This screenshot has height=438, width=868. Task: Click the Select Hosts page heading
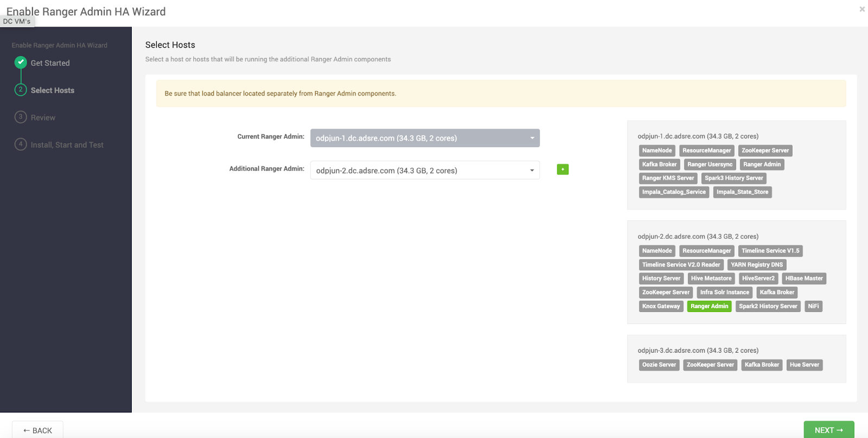(x=170, y=45)
